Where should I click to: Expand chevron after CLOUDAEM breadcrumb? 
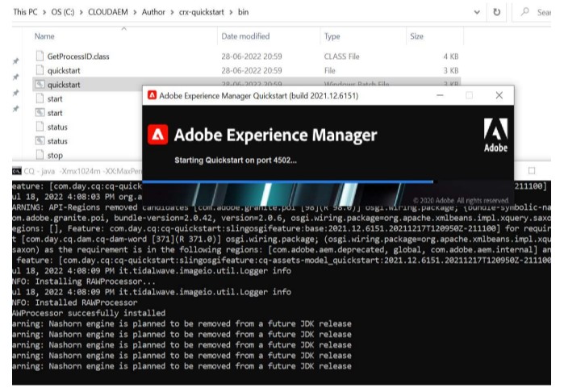coord(135,12)
